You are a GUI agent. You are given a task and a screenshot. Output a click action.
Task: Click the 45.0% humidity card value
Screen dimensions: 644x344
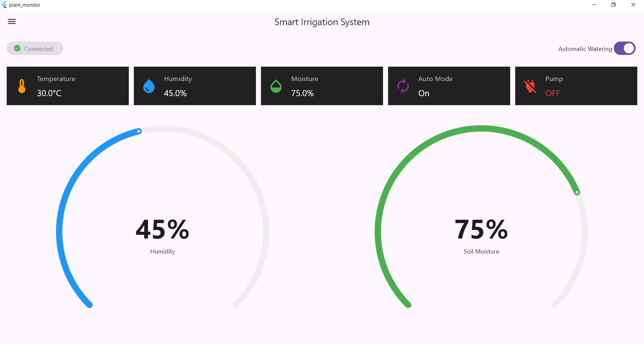coord(175,93)
